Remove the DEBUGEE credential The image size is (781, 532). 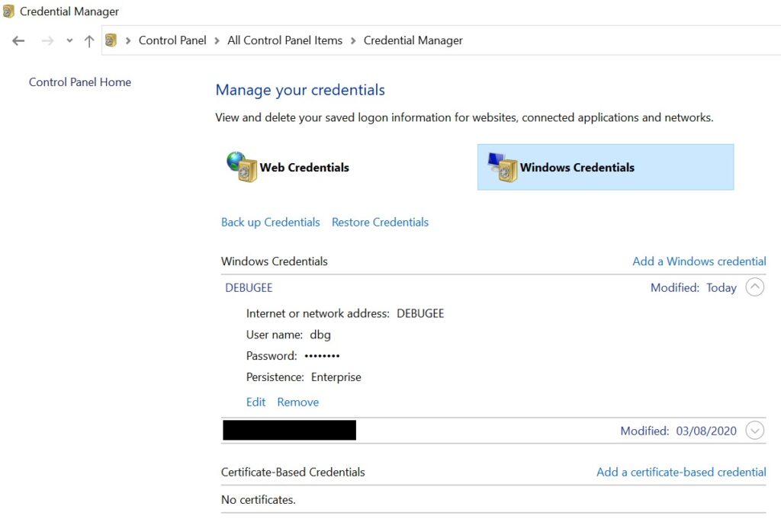click(297, 402)
